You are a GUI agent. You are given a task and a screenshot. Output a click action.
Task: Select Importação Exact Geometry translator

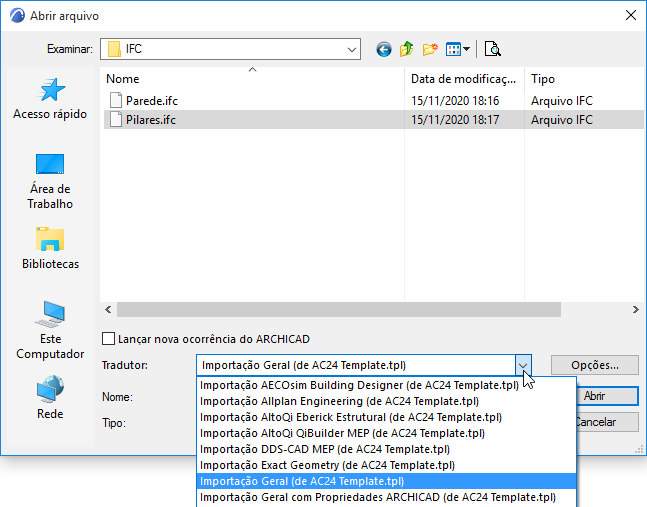(x=386, y=465)
